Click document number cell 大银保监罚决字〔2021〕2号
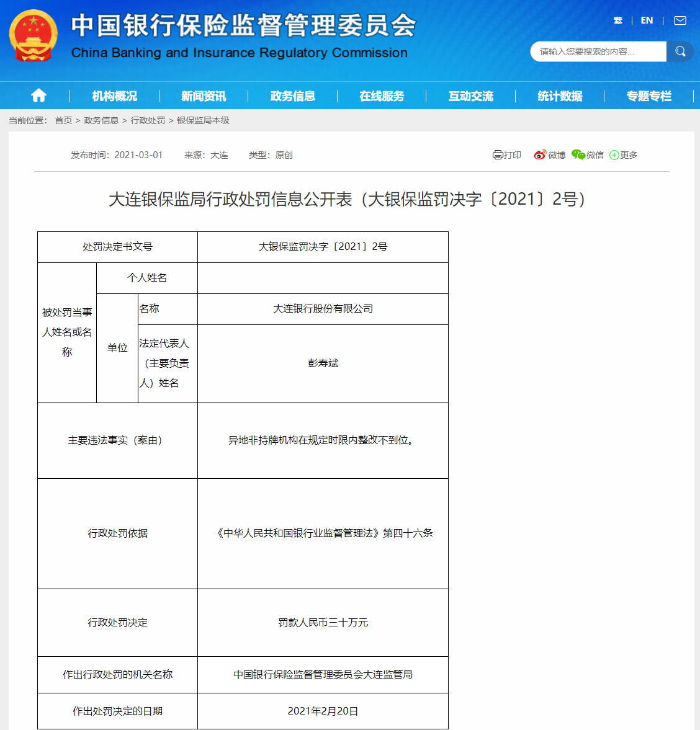 (323, 247)
